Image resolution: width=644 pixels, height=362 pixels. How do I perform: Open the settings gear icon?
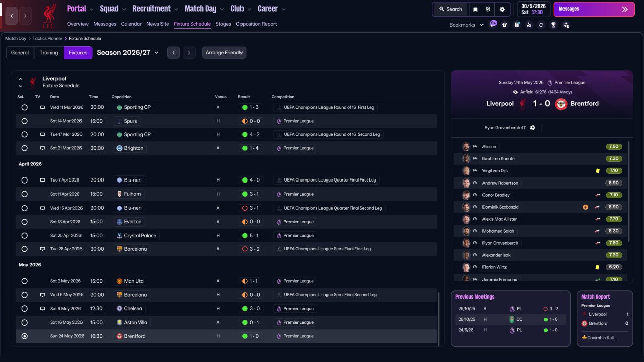click(x=502, y=9)
